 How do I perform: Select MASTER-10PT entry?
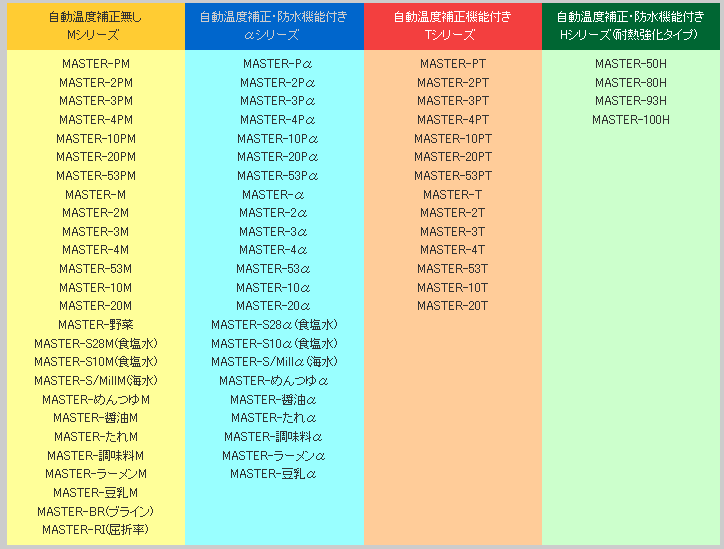[x=453, y=139]
